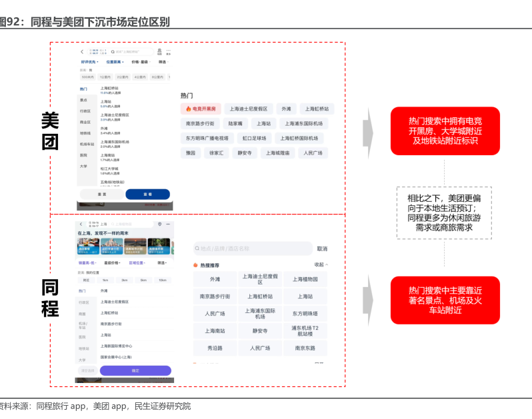Choose the 2公里内 distance chip
Screen dimensions: 532x419
pyautogui.click(x=123, y=77)
